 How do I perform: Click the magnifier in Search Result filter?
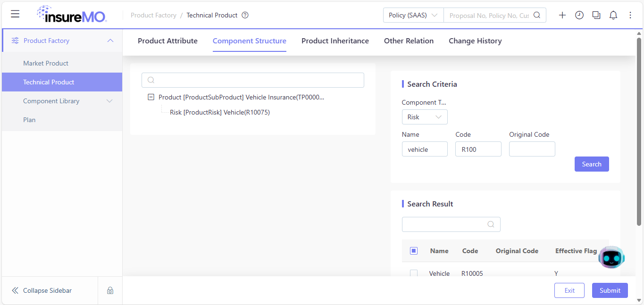[x=491, y=224]
